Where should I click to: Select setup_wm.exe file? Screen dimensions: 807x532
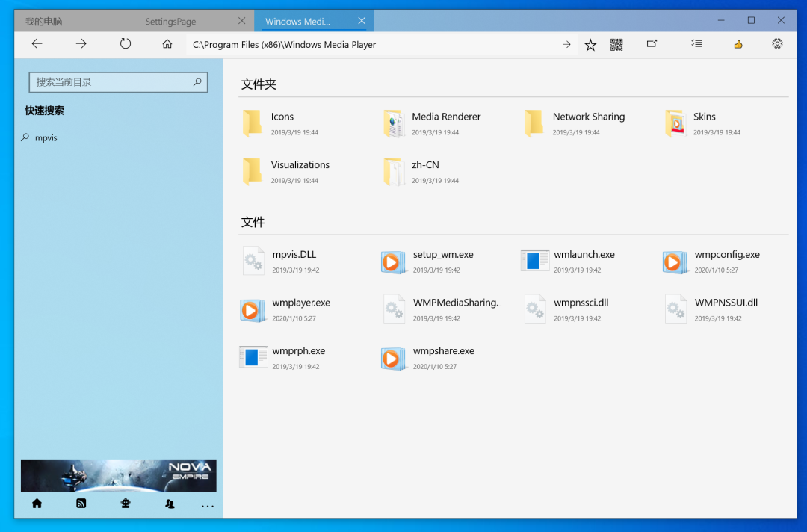[x=428, y=262]
